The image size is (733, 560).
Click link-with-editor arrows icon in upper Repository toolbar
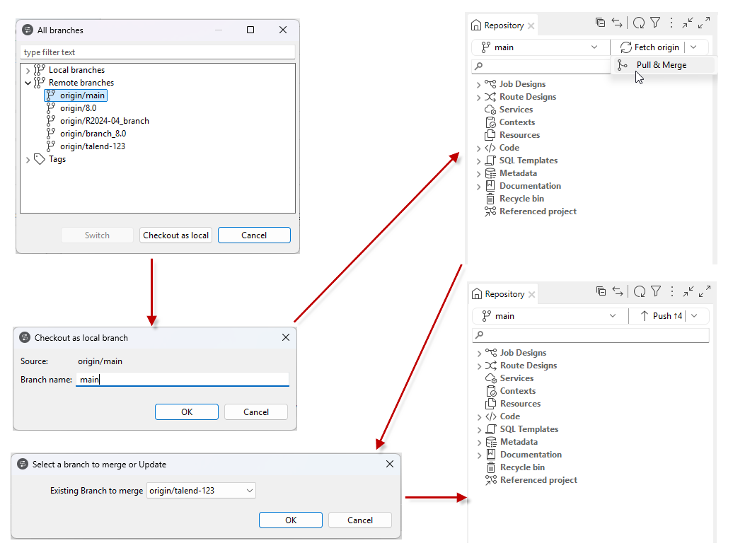coord(617,23)
